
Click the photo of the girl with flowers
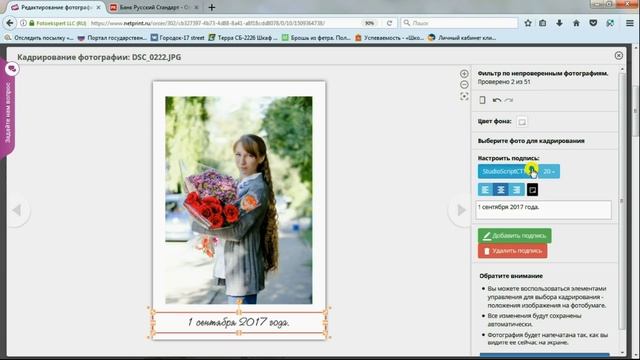tap(239, 200)
